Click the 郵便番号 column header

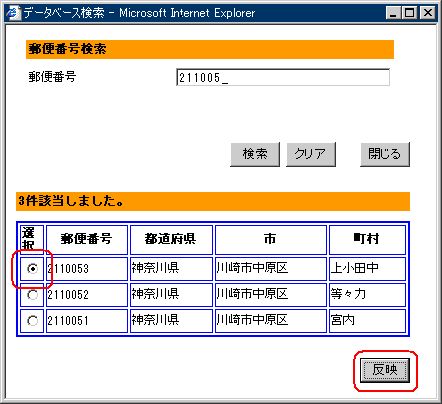pos(87,239)
